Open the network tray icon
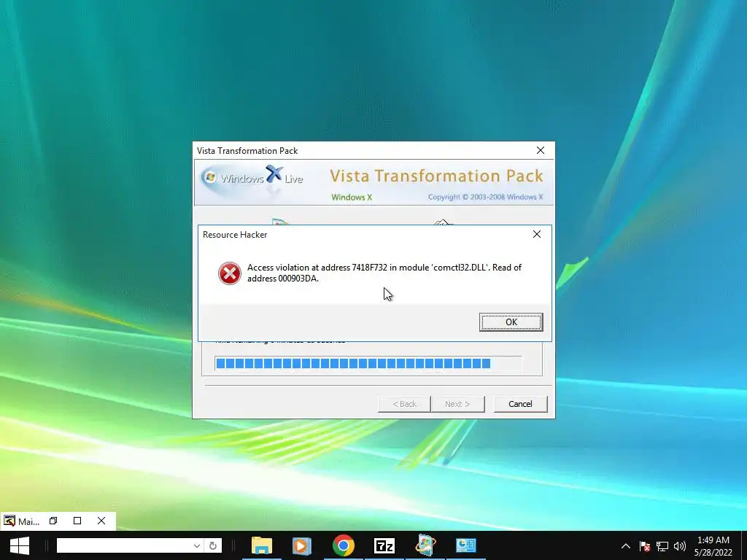This screenshot has height=560, width=747. [662, 546]
